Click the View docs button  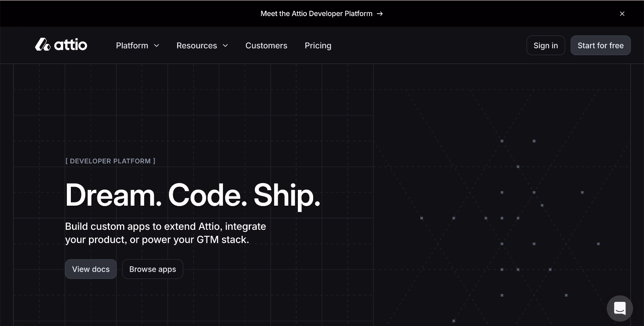[91, 269]
